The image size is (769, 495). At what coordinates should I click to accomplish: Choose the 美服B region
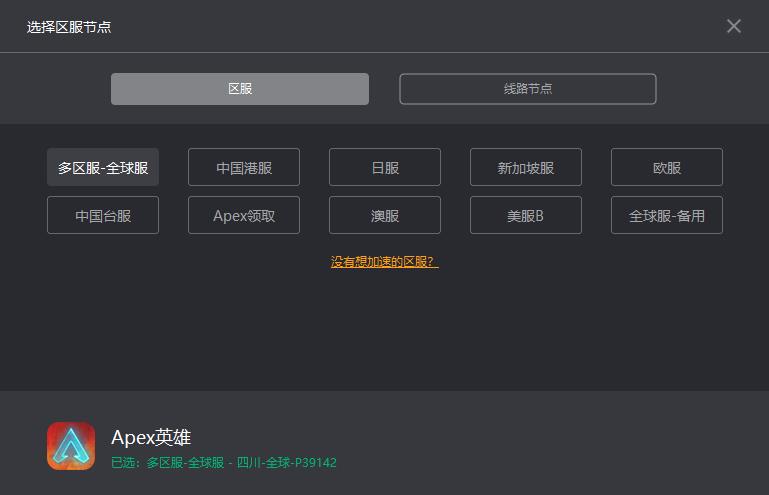[526, 216]
